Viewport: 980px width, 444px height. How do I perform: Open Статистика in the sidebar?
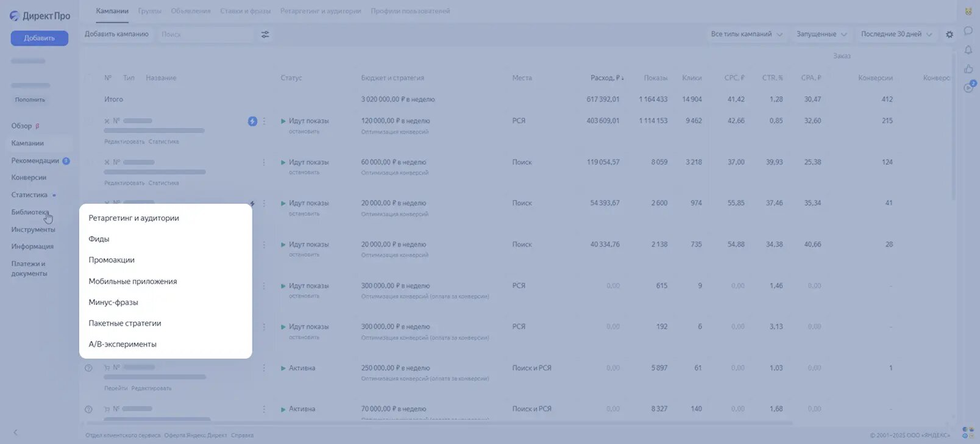click(29, 195)
